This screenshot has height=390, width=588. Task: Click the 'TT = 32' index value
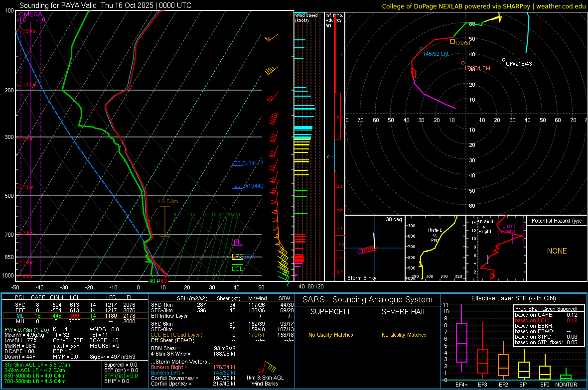pyautogui.click(x=61, y=335)
